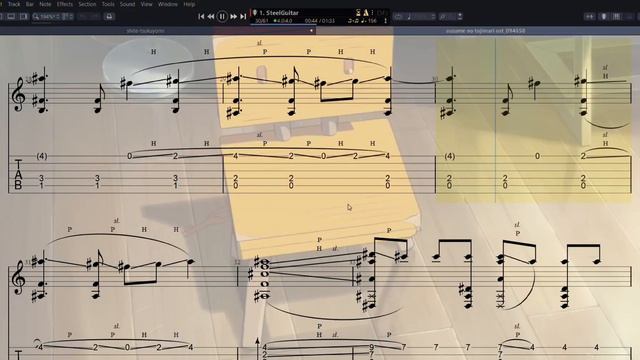
Task: Click the tuner icon at right
Action: (604, 16)
